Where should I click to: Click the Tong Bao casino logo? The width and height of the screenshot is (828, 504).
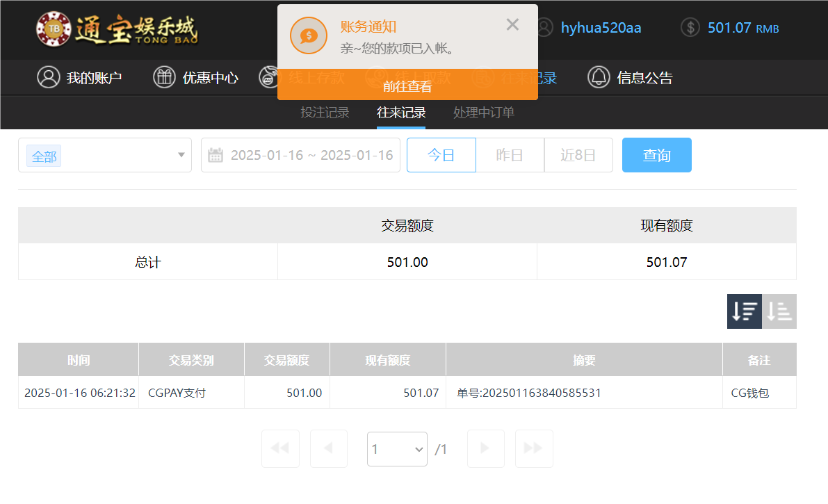click(x=118, y=29)
